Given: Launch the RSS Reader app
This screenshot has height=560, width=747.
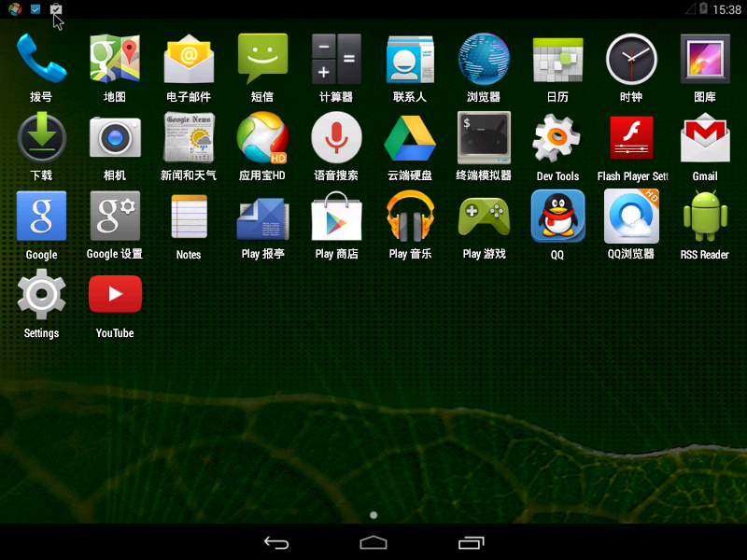Looking at the screenshot, I should tap(705, 216).
